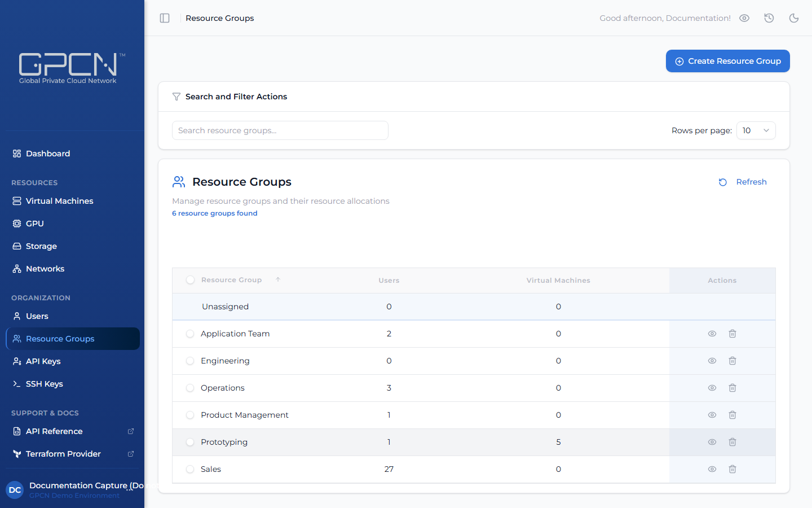This screenshot has width=812, height=508.
Task: Delete Sales group trash icon
Action: [732, 469]
